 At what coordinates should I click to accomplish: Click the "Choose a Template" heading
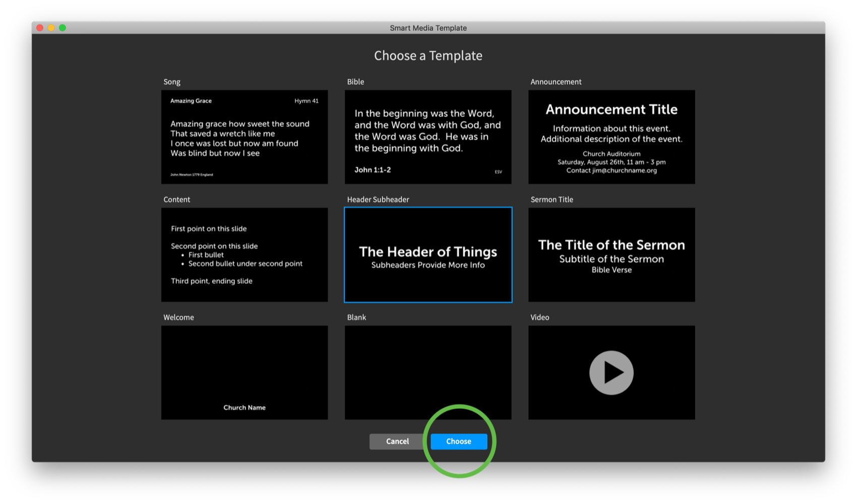428,56
